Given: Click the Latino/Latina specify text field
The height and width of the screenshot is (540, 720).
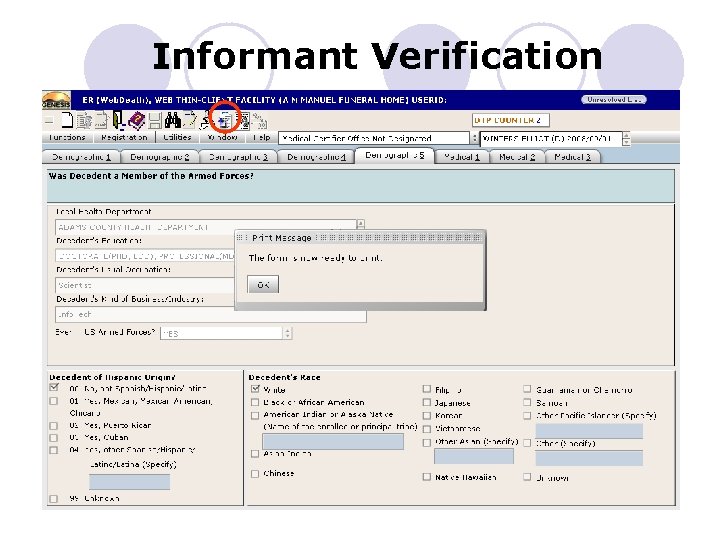Looking at the screenshot, I should click(x=129, y=482).
